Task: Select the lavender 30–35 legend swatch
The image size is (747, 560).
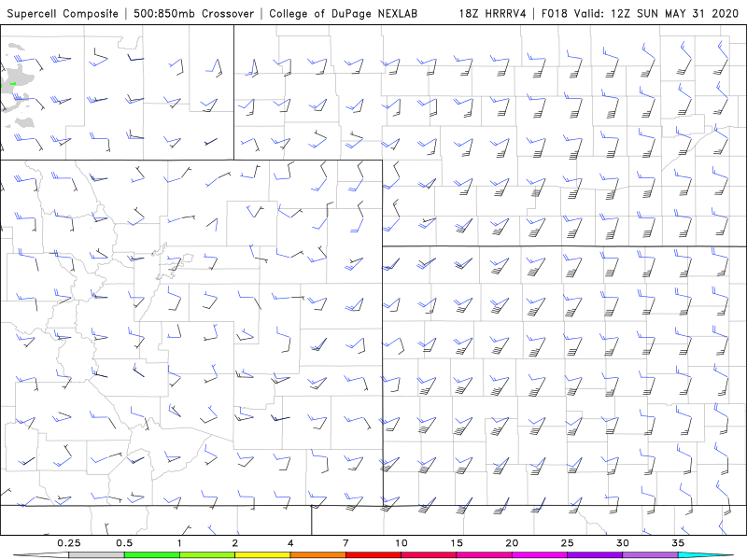Action: pos(650,555)
